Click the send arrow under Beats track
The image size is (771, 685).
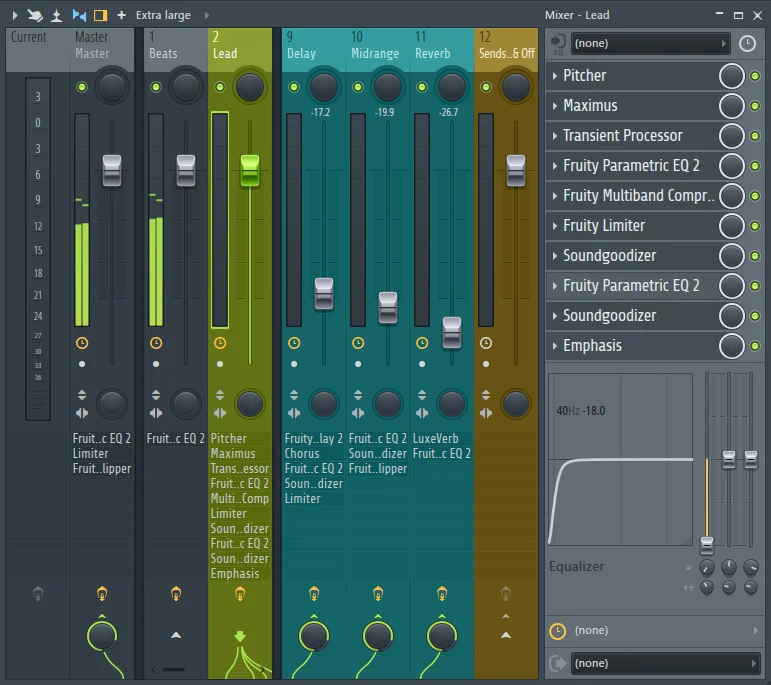pos(176,635)
